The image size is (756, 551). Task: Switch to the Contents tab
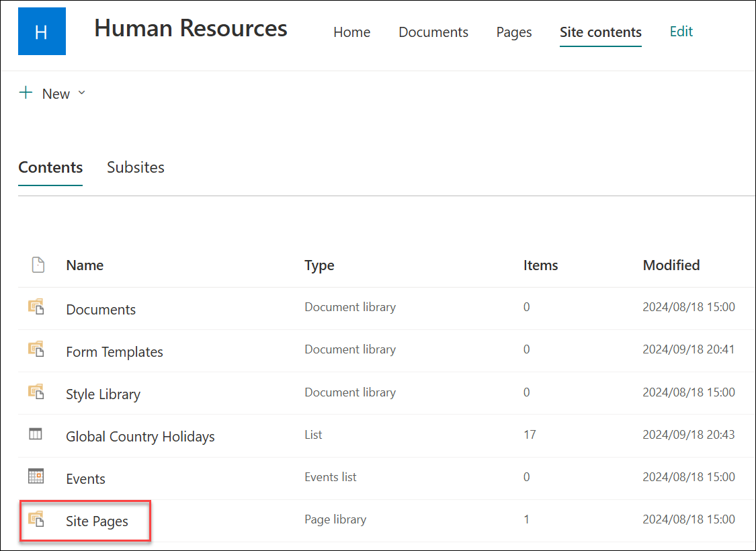(x=50, y=167)
